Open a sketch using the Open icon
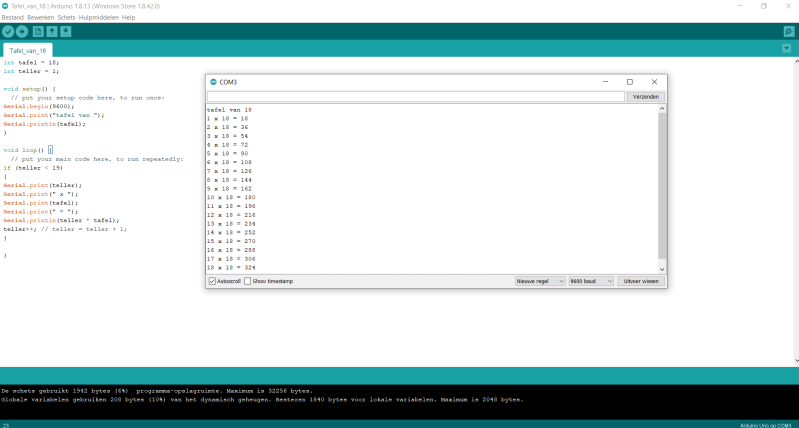This screenshot has width=799, height=428. [52, 32]
